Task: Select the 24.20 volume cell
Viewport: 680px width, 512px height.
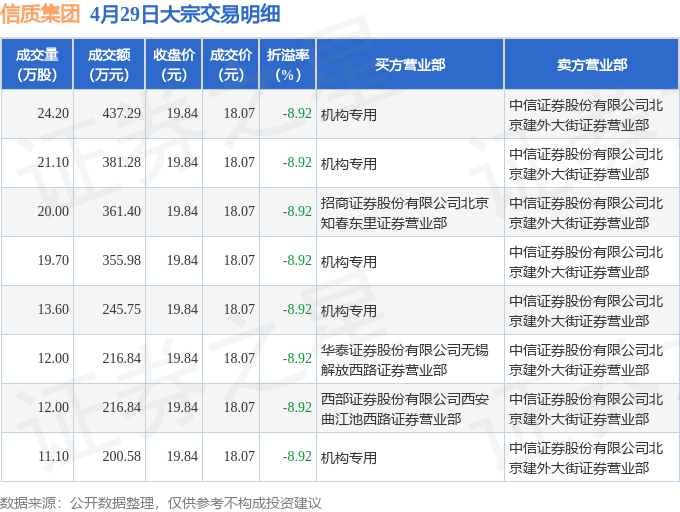Action: tap(53, 114)
